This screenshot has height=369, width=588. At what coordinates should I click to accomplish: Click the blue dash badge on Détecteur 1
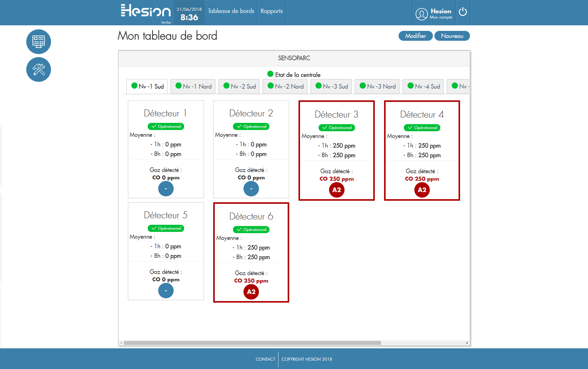pyautogui.click(x=166, y=189)
